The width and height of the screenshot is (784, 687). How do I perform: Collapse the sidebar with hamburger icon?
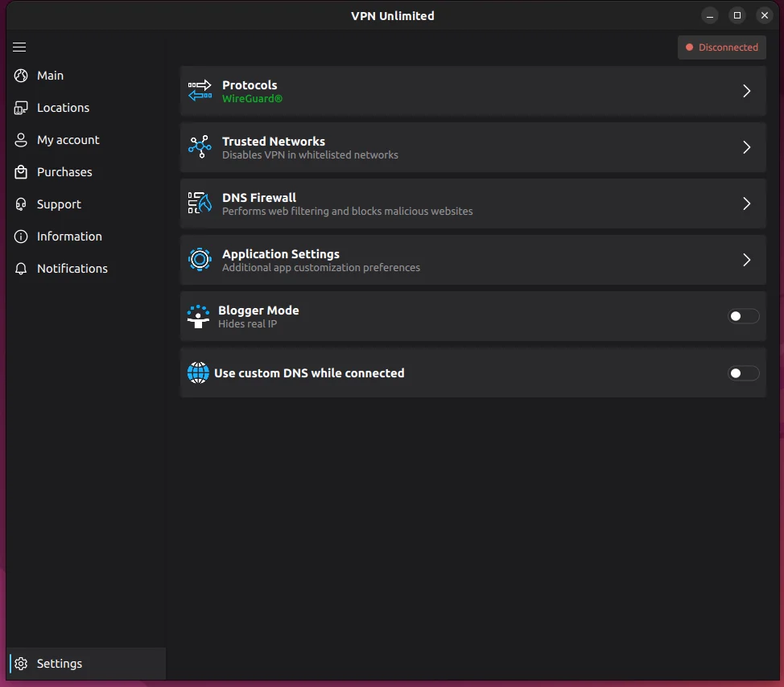(20, 47)
